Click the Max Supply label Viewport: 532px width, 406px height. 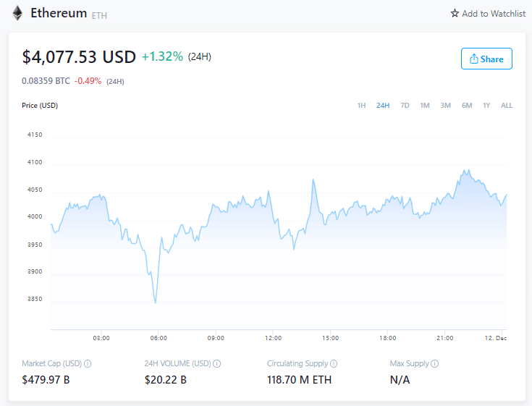[410, 363]
